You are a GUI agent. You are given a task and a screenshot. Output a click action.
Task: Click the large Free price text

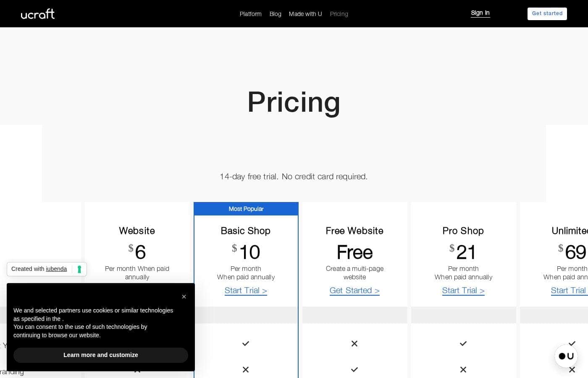[x=354, y=252]
